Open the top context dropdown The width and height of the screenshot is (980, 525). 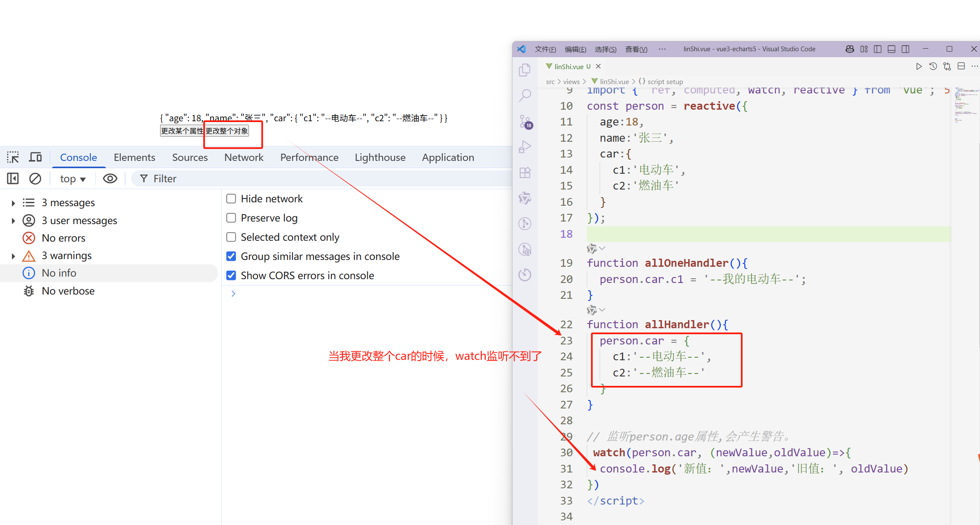[73, 179]
